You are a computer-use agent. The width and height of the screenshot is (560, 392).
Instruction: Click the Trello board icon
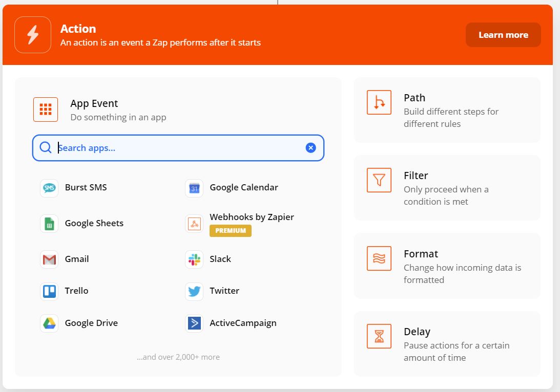pyautogui.click(x=49, y=291)
